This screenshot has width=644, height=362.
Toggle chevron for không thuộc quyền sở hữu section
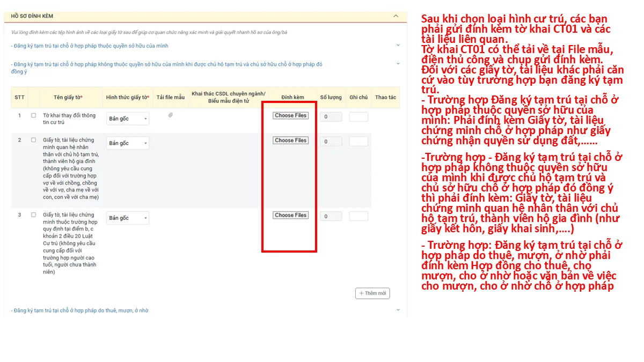tap(398, 63)
